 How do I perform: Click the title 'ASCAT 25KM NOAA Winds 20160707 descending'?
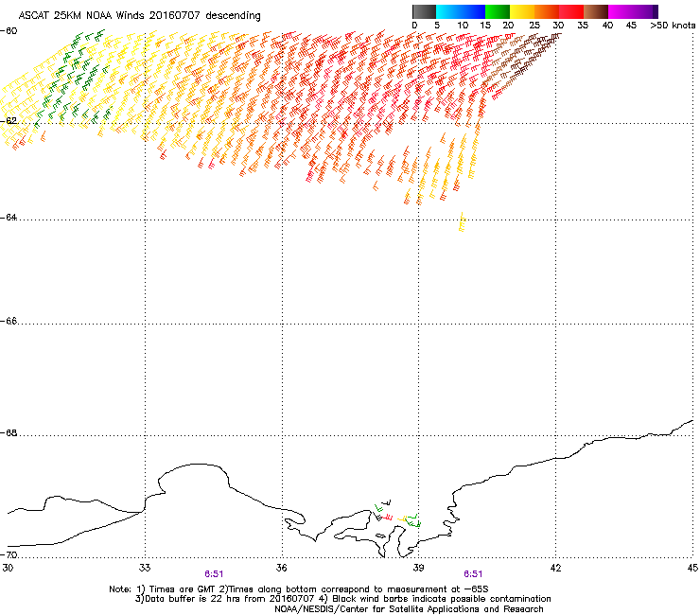(x=139, y=16)
